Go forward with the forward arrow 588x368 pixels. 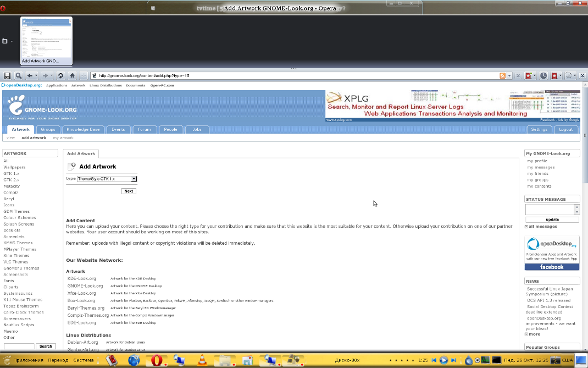pyautogui.click(x=45, y=75)
